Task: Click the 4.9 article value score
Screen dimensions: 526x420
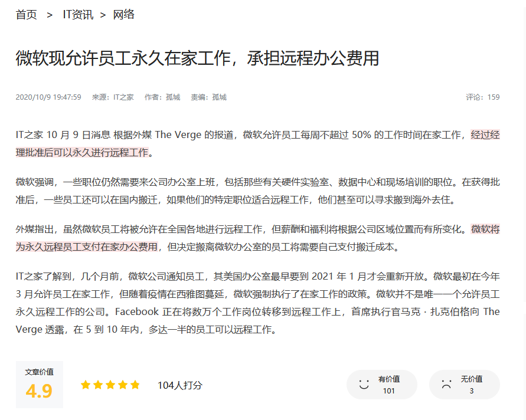Action: click(39, 391)
